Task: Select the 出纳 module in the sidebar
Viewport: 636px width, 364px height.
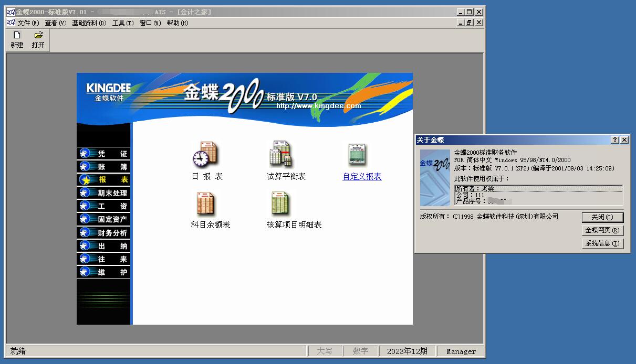Action: pyautogui.click(x=103, y=246)
